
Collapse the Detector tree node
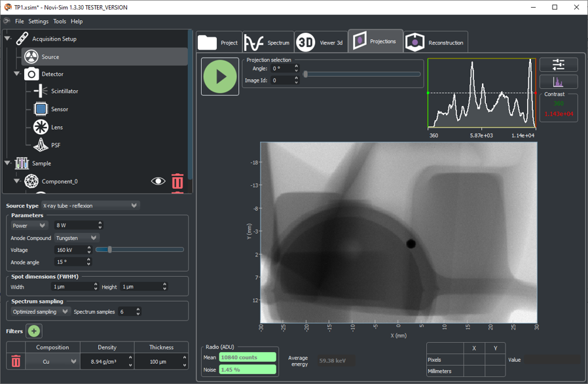[x=17, y=74]
